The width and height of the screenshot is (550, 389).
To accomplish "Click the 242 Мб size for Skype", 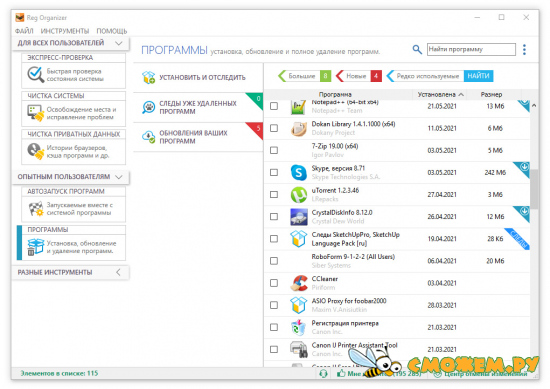I will coord(495,173).
